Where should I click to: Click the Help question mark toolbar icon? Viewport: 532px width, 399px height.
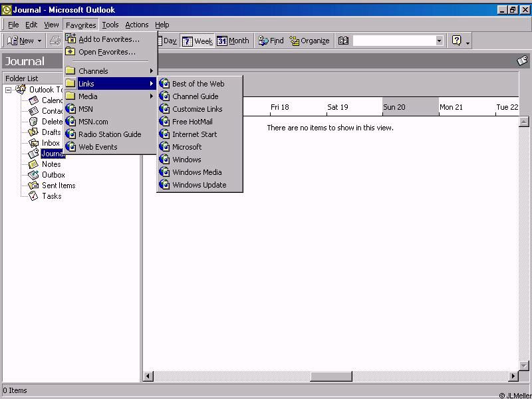click(x=456, y=41)
